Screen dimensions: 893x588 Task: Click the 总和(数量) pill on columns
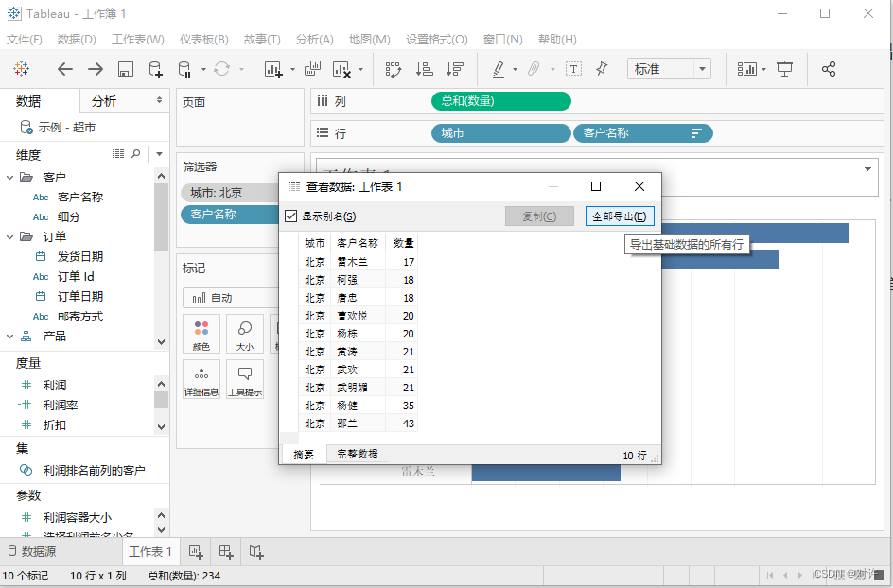pyautogui.click(x=501, y=101)
